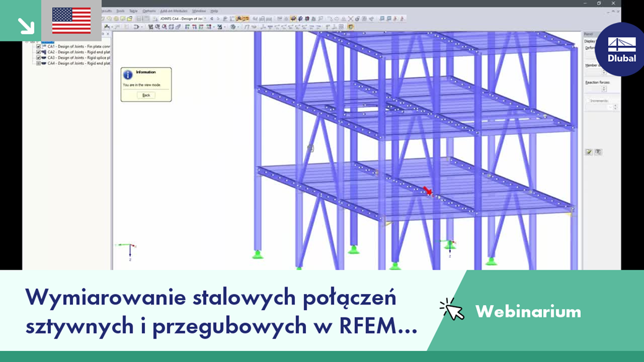Click the undo arrow toolbar icon
Viewport: 644px width, 362px height.
136,27
